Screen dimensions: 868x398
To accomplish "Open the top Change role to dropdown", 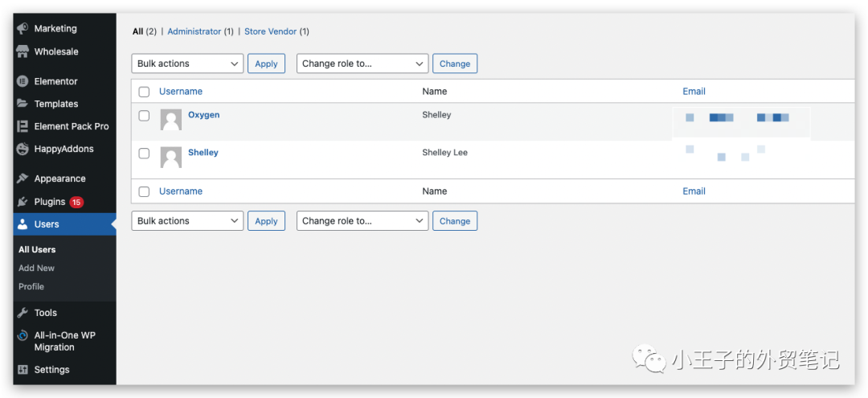I will (362, 64).
